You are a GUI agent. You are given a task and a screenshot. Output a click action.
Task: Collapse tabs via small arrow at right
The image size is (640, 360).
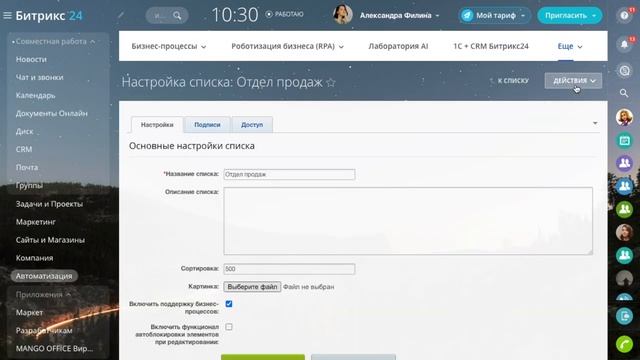[x=595, y=123]
